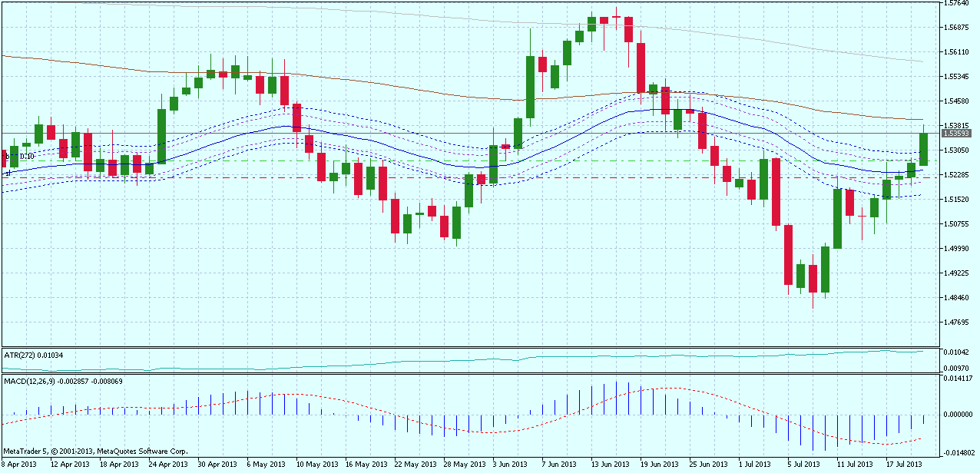Select the D.10 text label on chart
This screenshot has height=473, width=980.
tap(27, 156)
